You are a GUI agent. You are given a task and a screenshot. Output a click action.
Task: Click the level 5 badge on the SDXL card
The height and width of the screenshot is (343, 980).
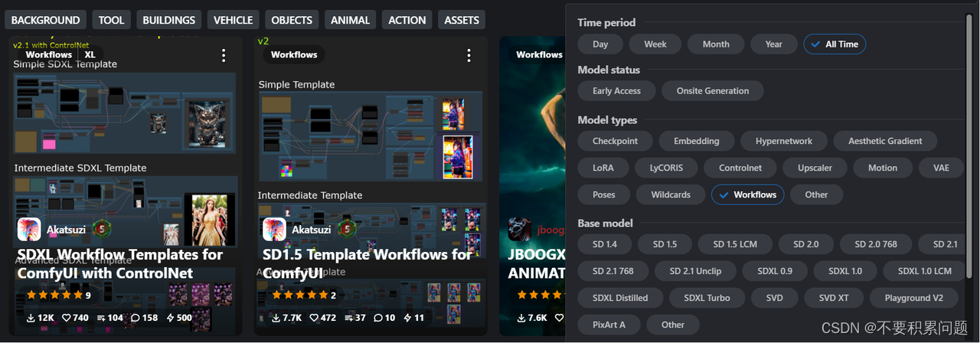102,229
